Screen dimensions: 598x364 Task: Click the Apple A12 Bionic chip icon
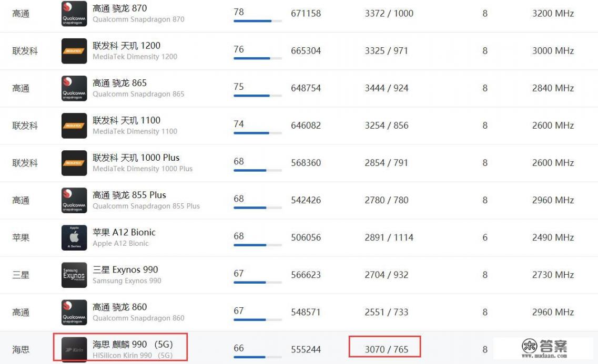[74, 237]
